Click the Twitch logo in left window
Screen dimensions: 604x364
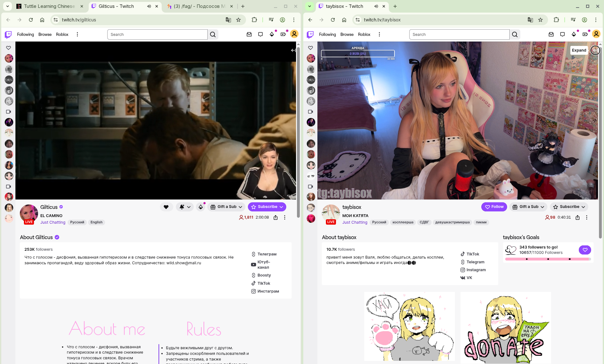[8, 35]
